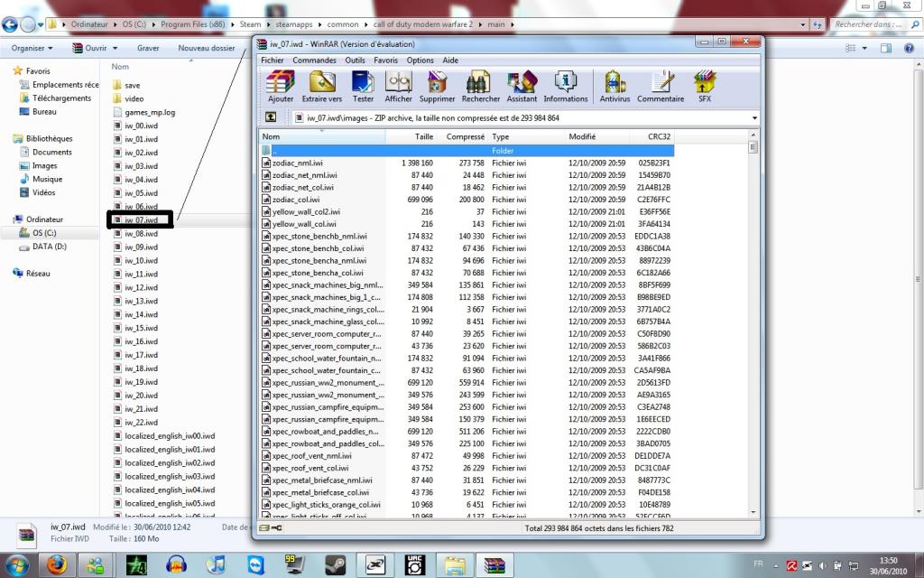Click the Ajouter icon in WinRAR toolbar
924x578 pixels.
coord(281,86)
